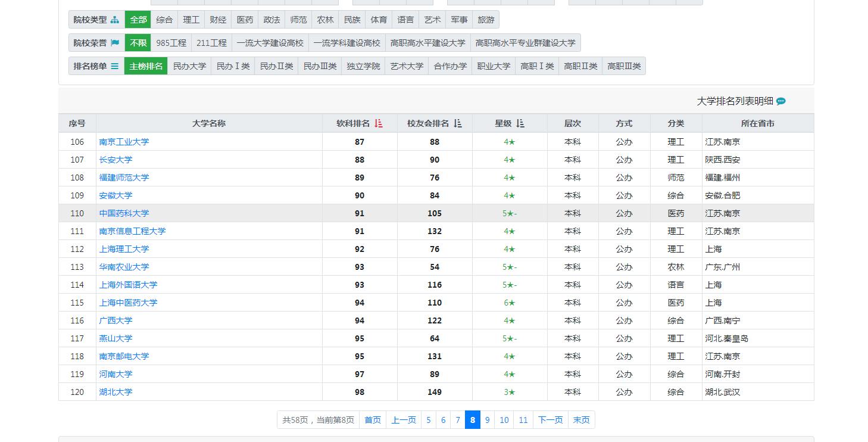
Task: Select 全部 school type filter
Action: point(138,20)
